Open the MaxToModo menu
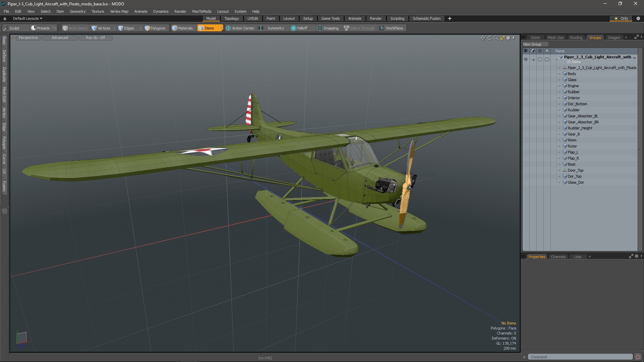This screenshot has height=362, width=644. pos(202,11)
